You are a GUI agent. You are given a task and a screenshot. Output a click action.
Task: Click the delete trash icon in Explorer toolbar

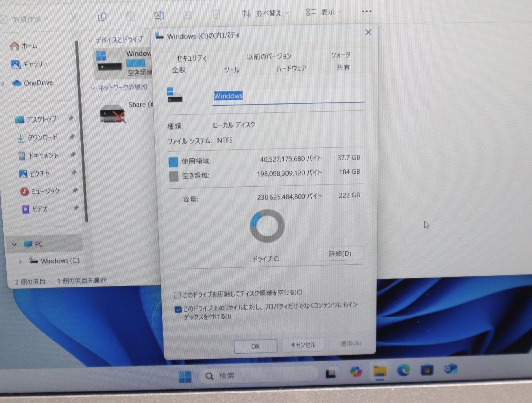click(216, 14)
